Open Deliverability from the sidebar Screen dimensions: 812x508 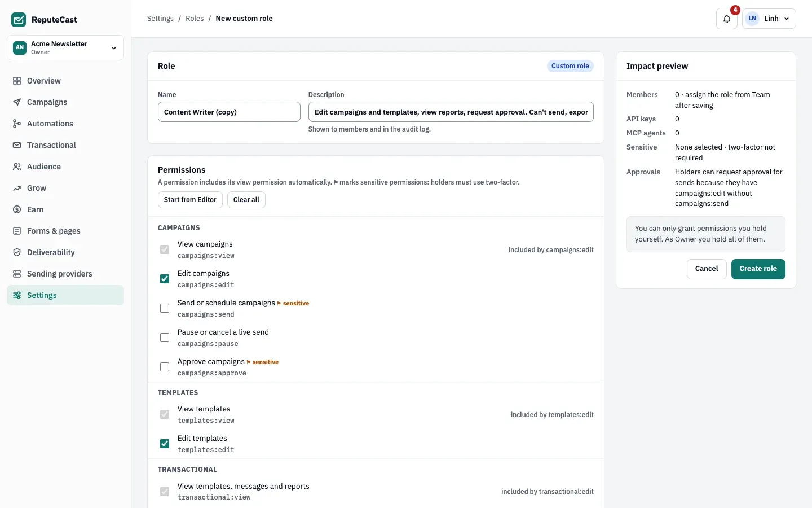[65, 252]
